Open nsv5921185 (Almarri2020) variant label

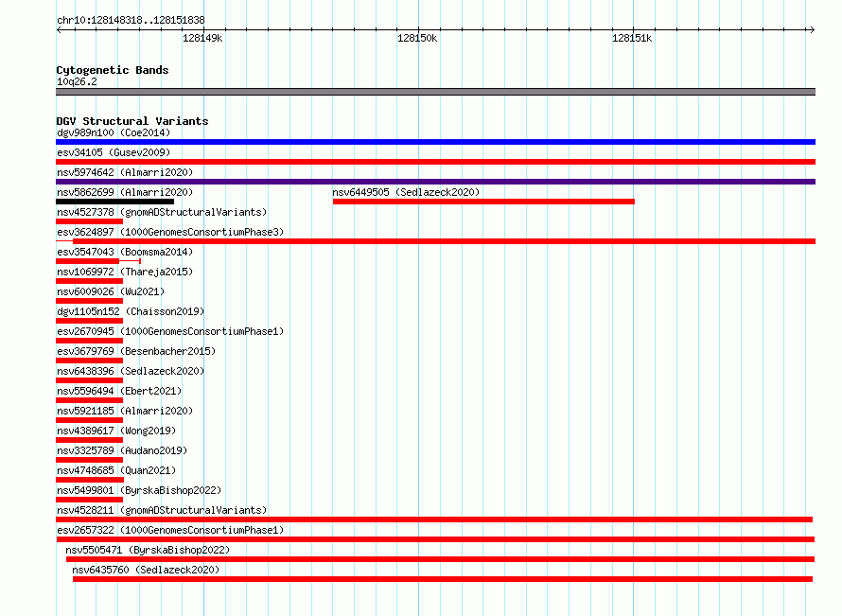point(125,411)
